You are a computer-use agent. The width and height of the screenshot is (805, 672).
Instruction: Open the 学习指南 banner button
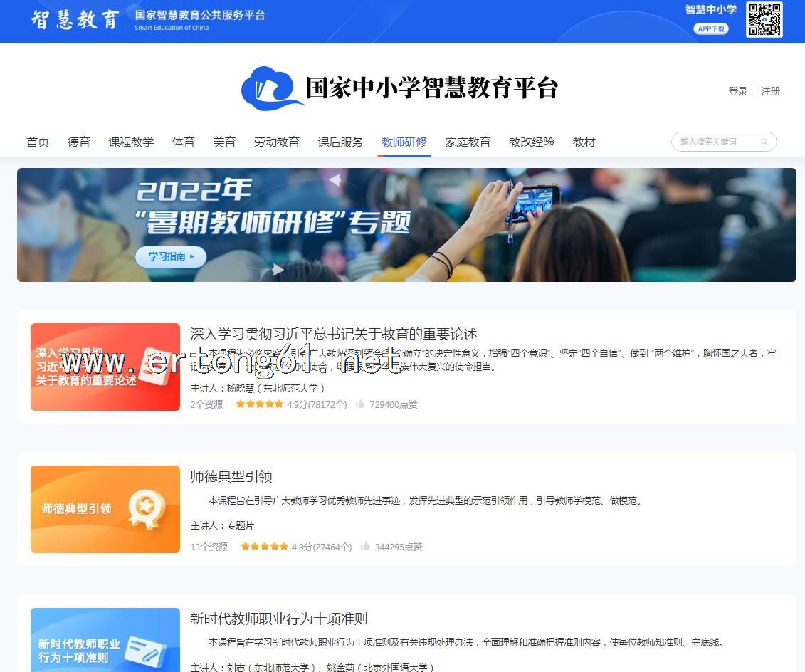171,256
